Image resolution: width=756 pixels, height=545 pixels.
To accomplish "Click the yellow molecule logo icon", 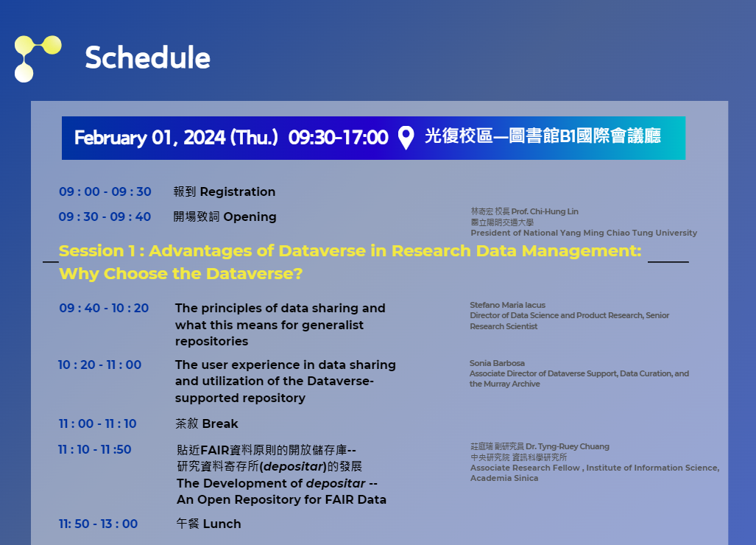I will click(38, 59).
